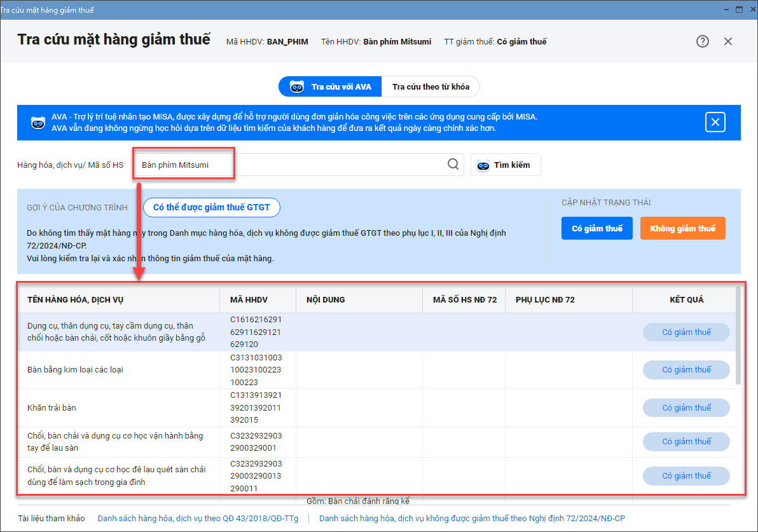Click the results table vertical scrollbar
The height and width of the screenshot is (532, 758).
738,337
